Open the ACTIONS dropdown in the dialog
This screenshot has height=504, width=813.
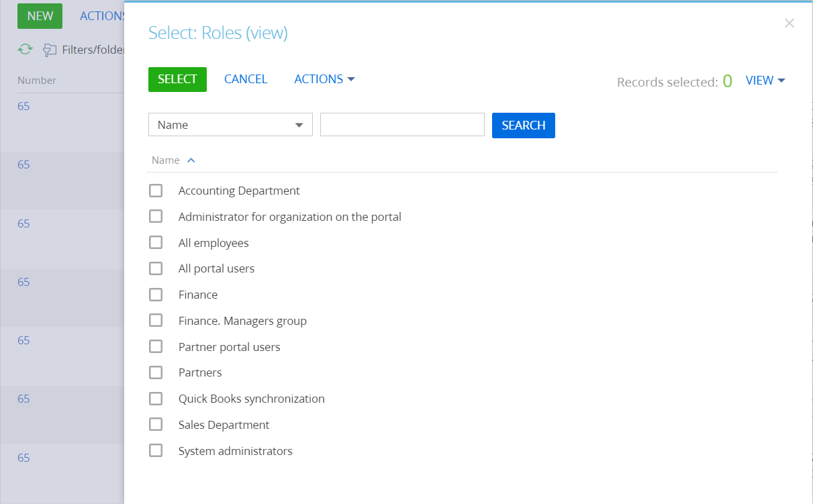[x=324, y=79]
